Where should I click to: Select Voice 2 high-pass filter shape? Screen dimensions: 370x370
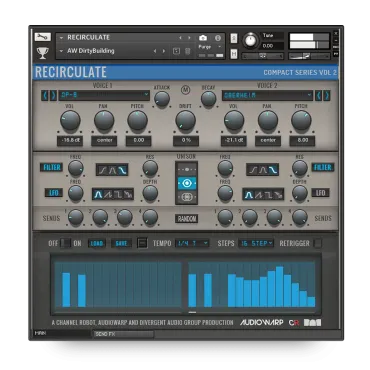(x=253, y=170)
